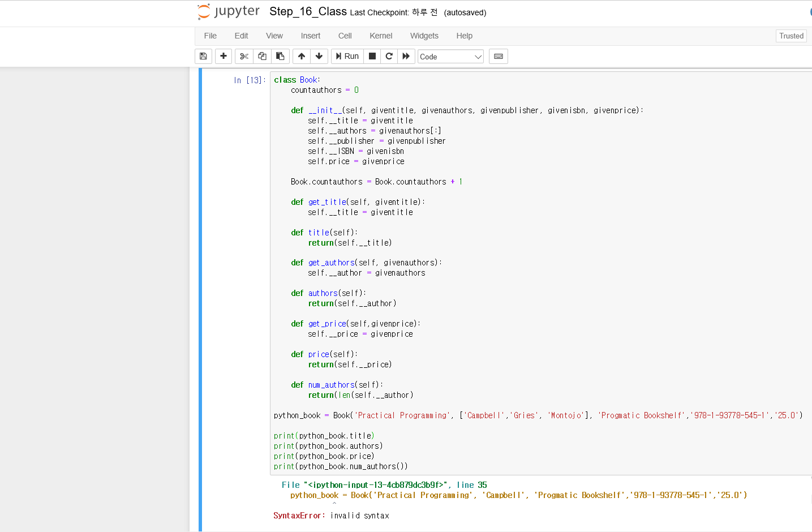Viewport: 812px width, 532px height.
Task: Click 'Book.countauthors = Book.countauthors + 1' line
Action: point(377,182)
